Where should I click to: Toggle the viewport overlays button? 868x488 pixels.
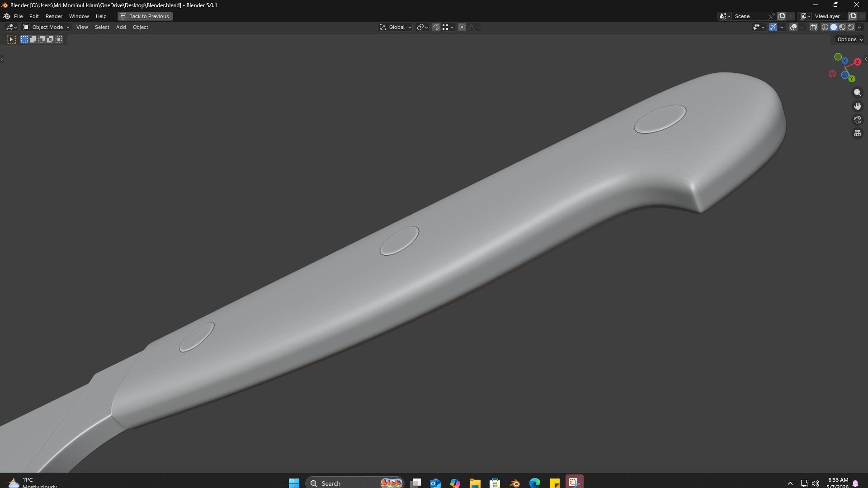(793, 27)
